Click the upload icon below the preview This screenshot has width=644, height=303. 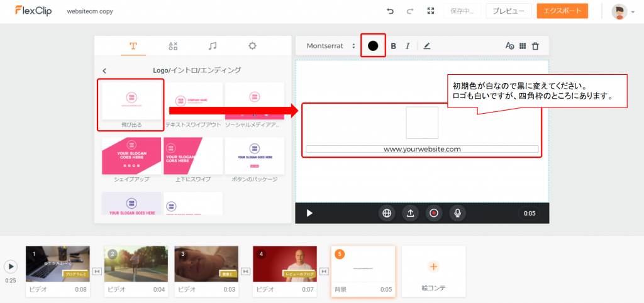coord(410,213)
